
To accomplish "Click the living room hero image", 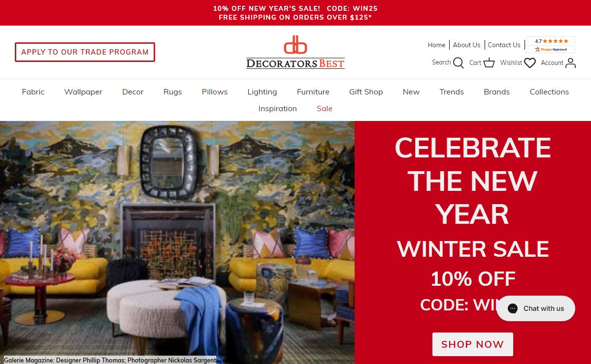I will coord(177,243).
